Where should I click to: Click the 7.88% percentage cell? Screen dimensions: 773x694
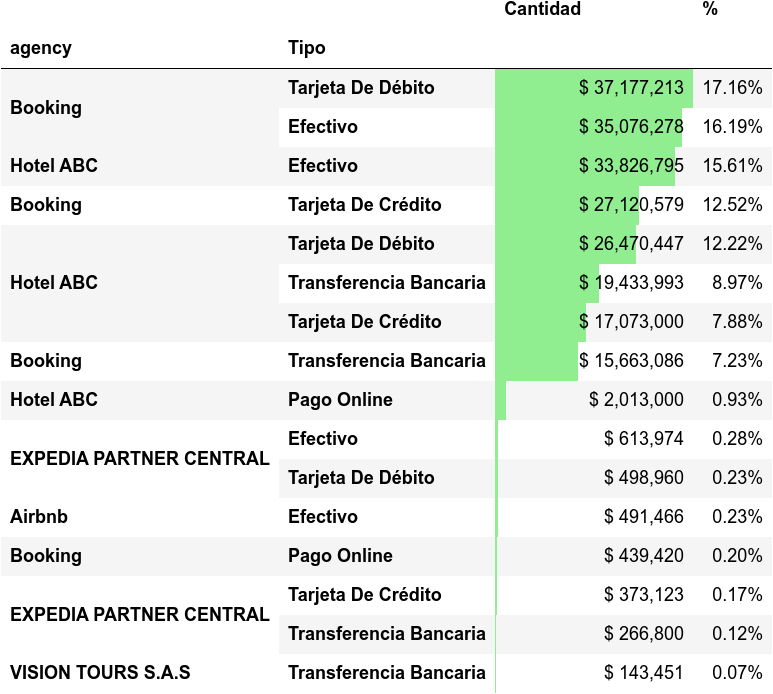[x=737, y=322]
